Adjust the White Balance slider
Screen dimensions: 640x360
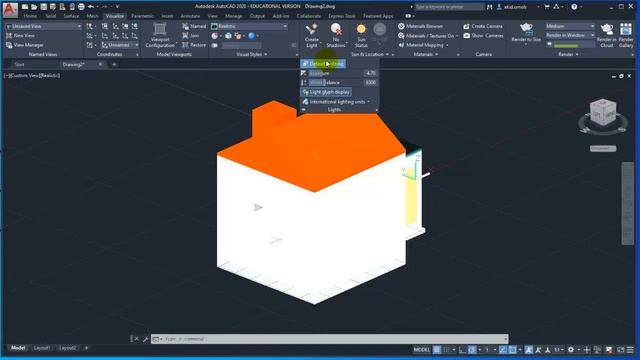click(x=336, y=82)
